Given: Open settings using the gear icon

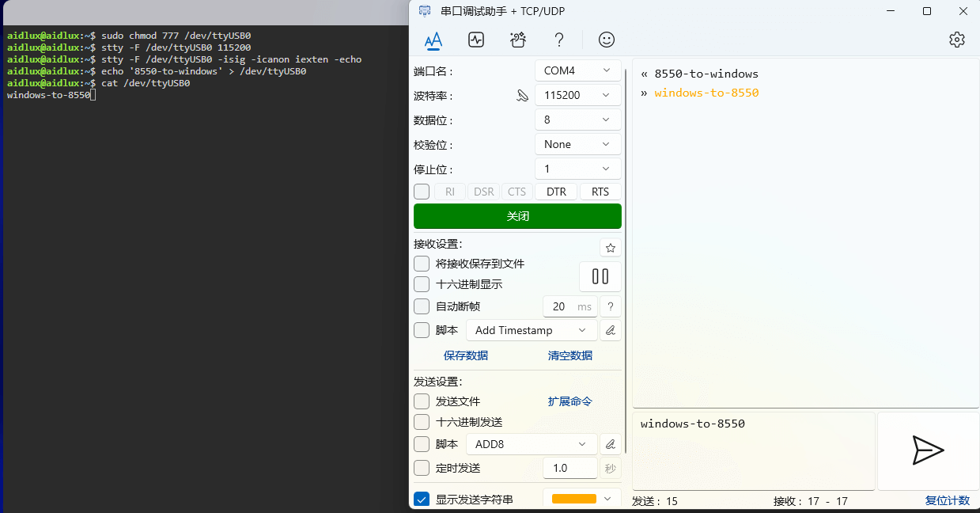Looking at the screenshot, I should pyautogui.click(x=957, y=40).
